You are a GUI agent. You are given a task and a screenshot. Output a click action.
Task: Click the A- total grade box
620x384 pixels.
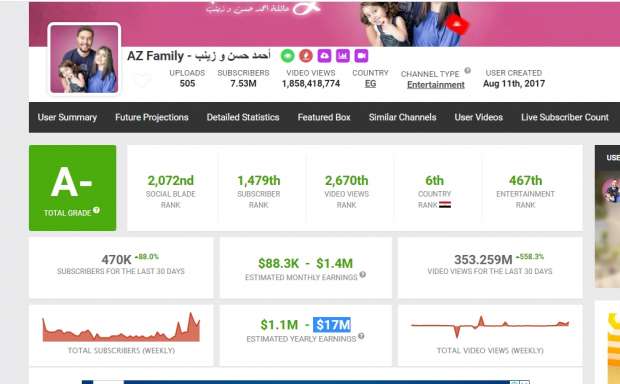click(x=73, y=188)
